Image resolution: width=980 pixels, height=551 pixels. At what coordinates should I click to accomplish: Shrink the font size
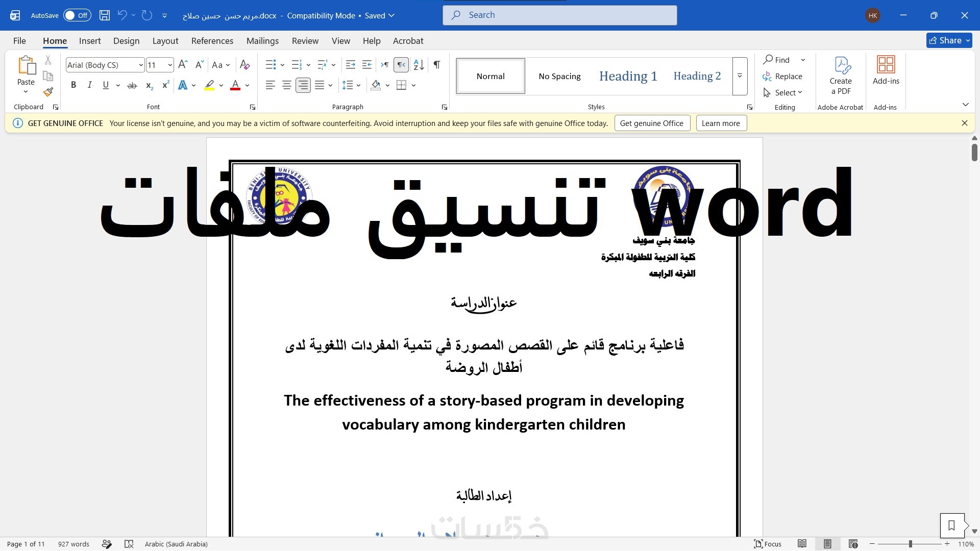(199, 65)
